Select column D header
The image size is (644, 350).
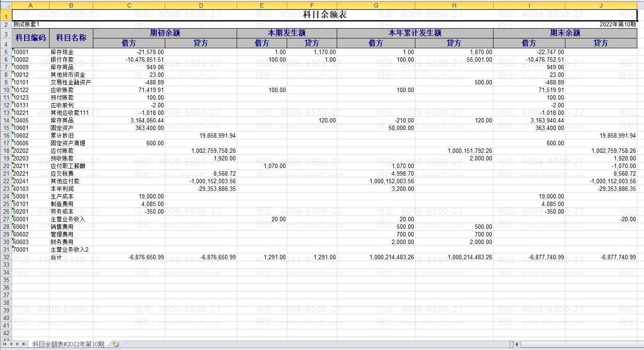(201, 5)
